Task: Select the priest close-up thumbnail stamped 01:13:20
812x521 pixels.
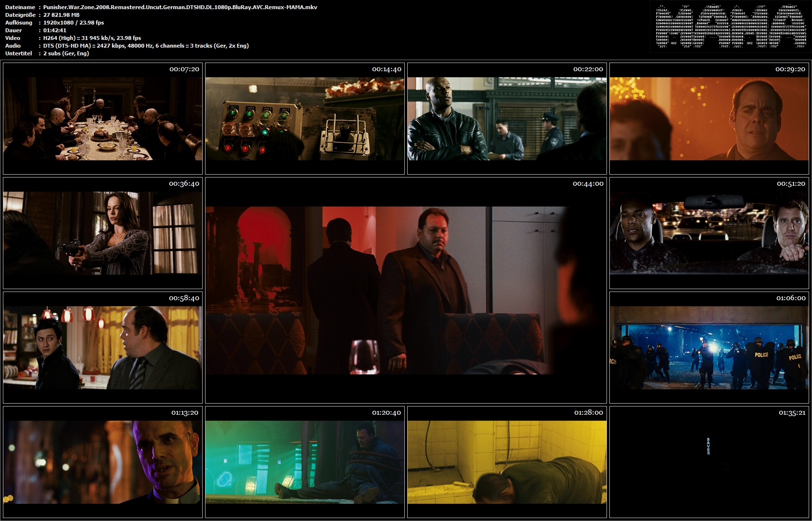Action: pyautogui.click(x=103, y=462)
